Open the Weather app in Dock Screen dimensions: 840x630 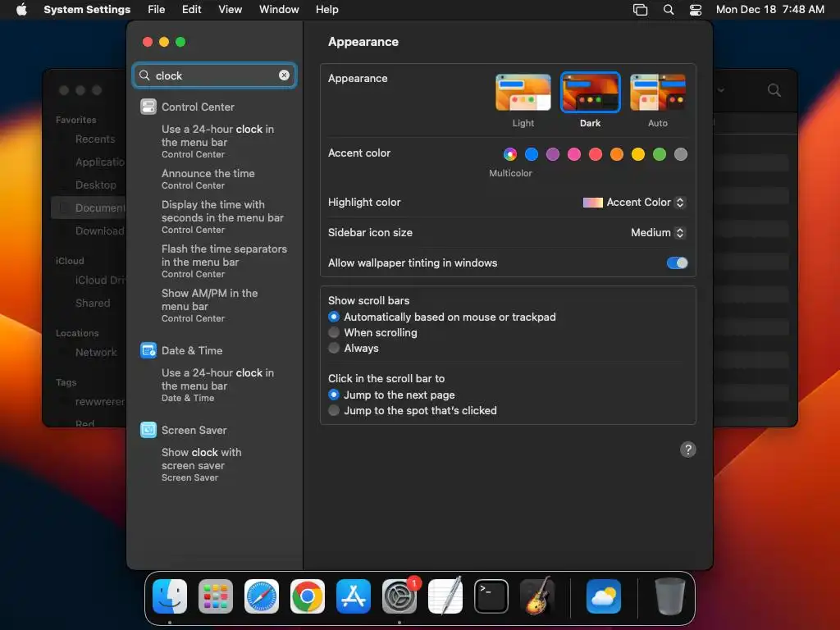(604, 596)
